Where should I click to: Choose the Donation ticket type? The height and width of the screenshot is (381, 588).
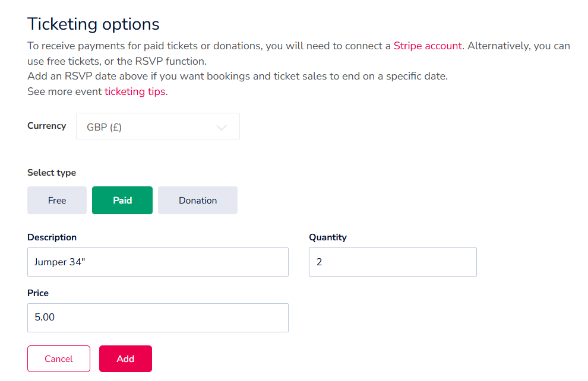198,201
